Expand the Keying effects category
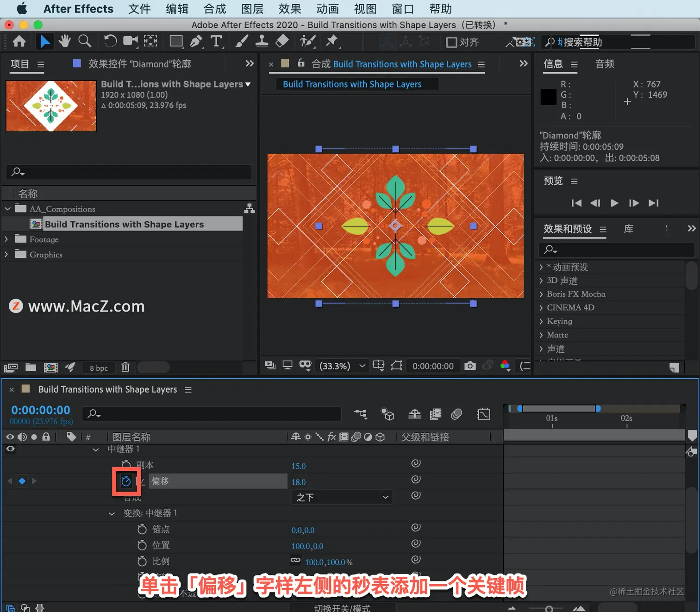700x612 pixels. pos(541,321)
